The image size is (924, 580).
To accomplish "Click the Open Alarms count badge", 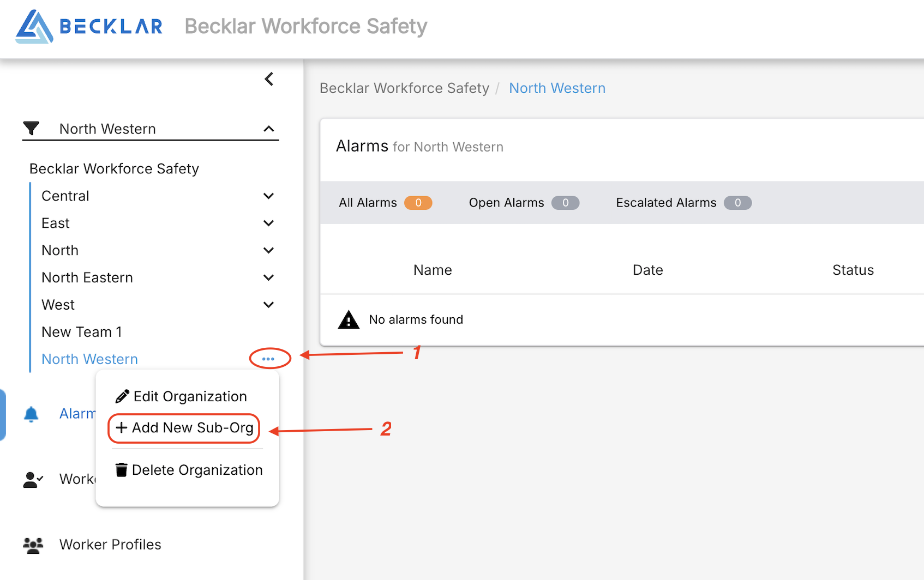I will [566, 203].
